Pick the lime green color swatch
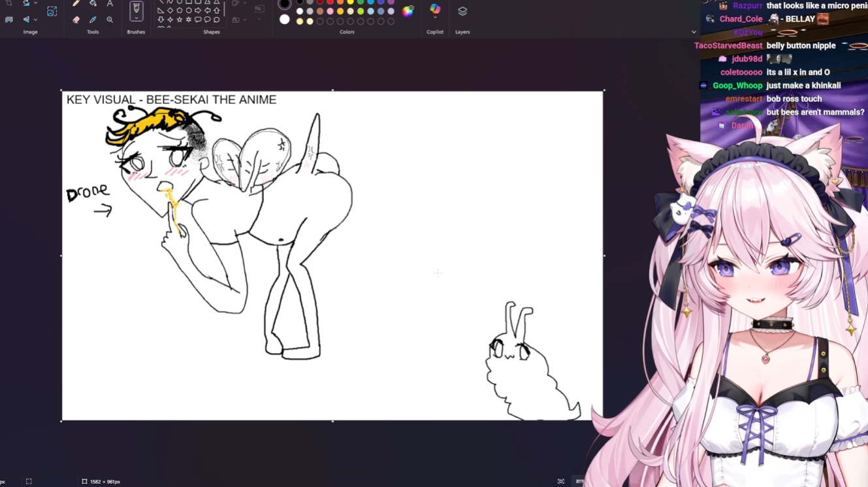The image size is (868, 487). tap(361, 11)
